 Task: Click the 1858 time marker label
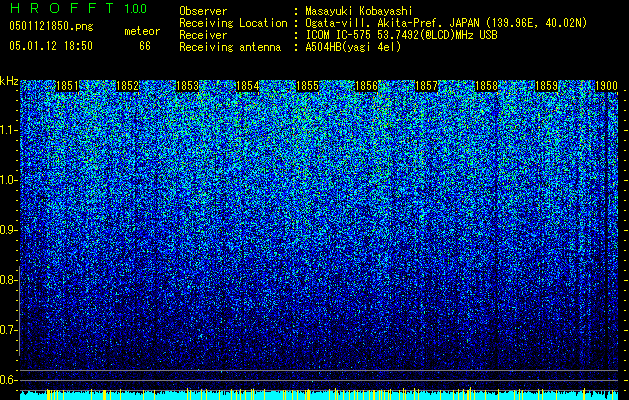tap(486, 86)
